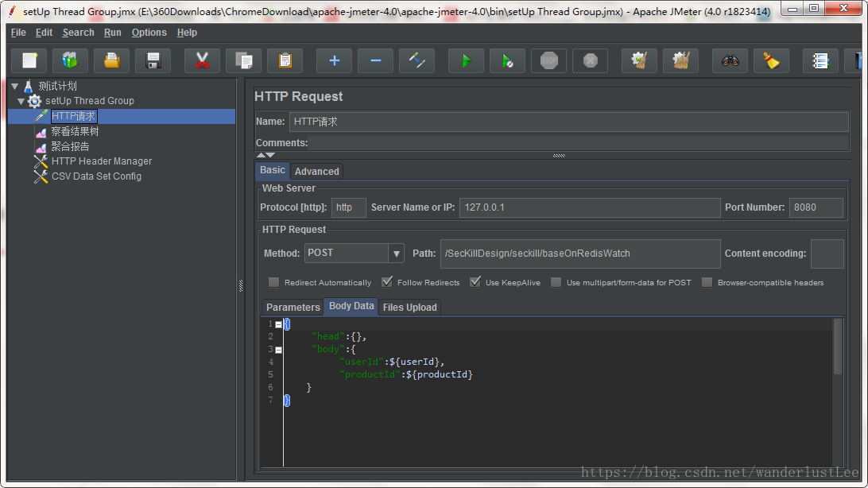Image resolution: width=868 pixels, height=488 pixels.
Task: Click the Shutdown test icon
Action: tap(590, 60)
